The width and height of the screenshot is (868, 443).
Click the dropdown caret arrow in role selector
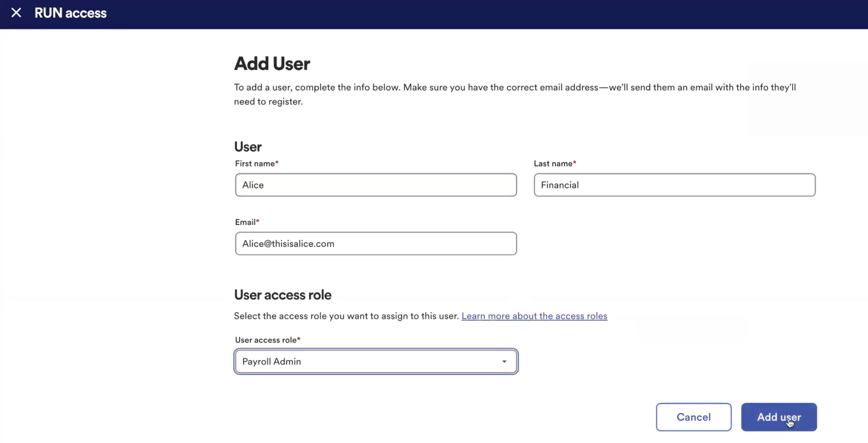click(x=504, y=362)
